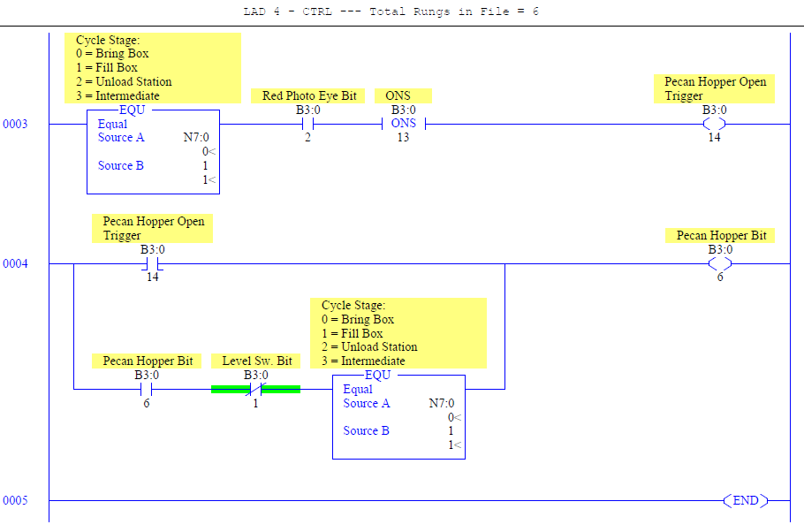This screenshot has width=804, height=532.
Task: Select the Pecan Hopper Open Trigger coil
Action: 714,124
